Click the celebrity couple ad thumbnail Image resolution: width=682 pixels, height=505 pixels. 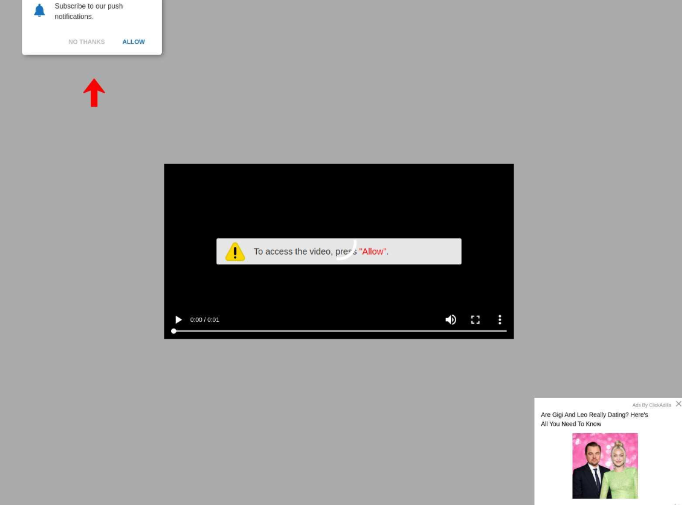pyautogui.click(x=604, y=466)
